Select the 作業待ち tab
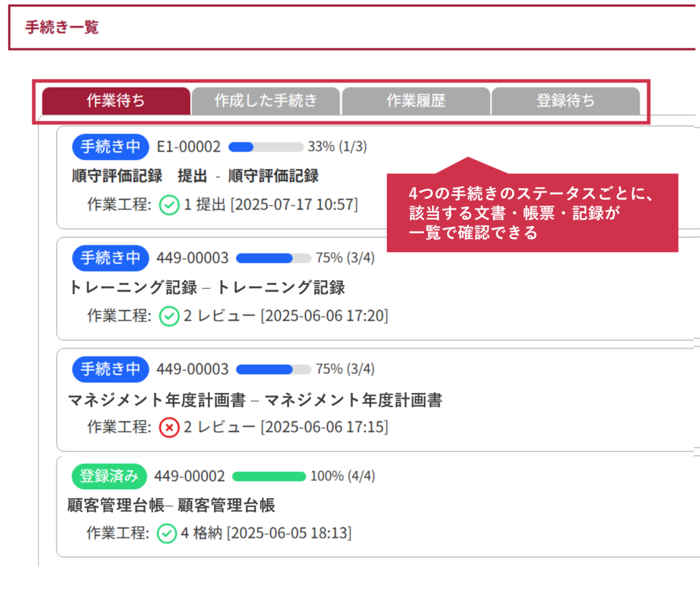Viewport: 700px width, 589px height. pos(116,101)
